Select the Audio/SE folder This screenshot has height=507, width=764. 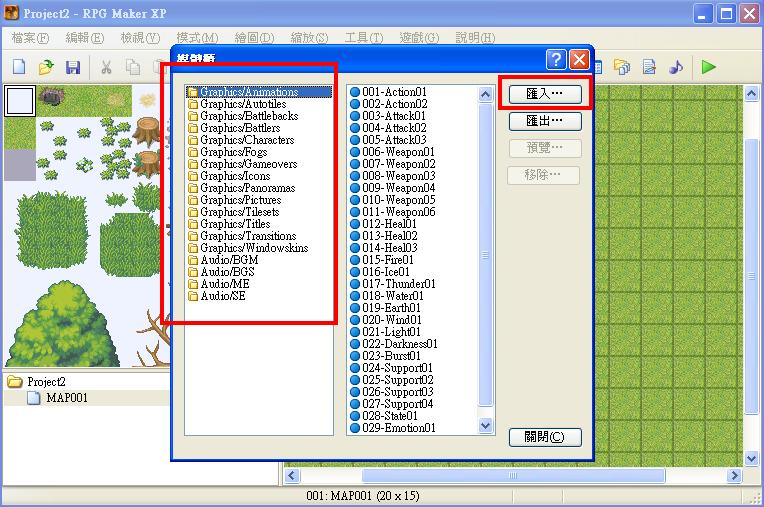pyautogui.click(x=217, y=296)
